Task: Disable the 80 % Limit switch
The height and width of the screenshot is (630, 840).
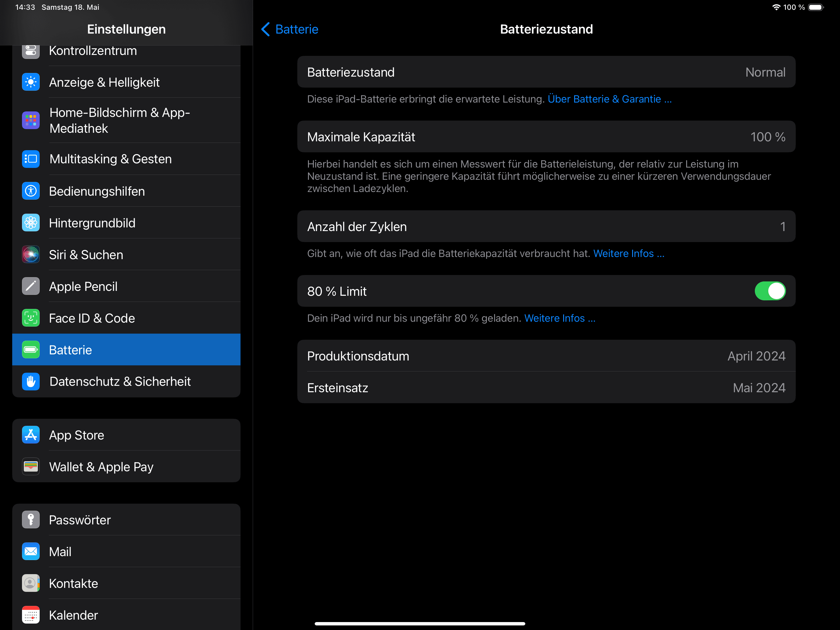Action: point(770,291)
